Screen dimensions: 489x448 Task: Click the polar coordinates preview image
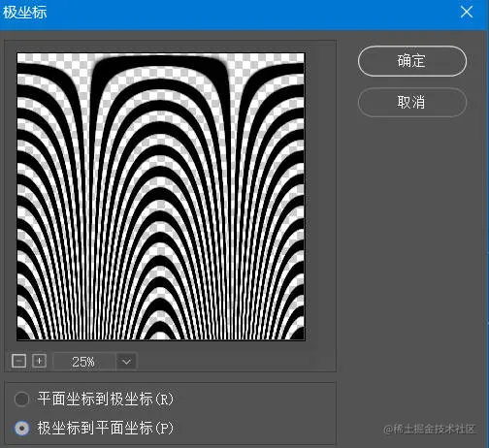click(161, 197)
